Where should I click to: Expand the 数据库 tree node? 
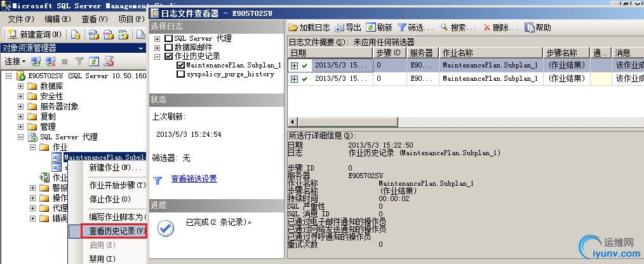pos(20,87)
